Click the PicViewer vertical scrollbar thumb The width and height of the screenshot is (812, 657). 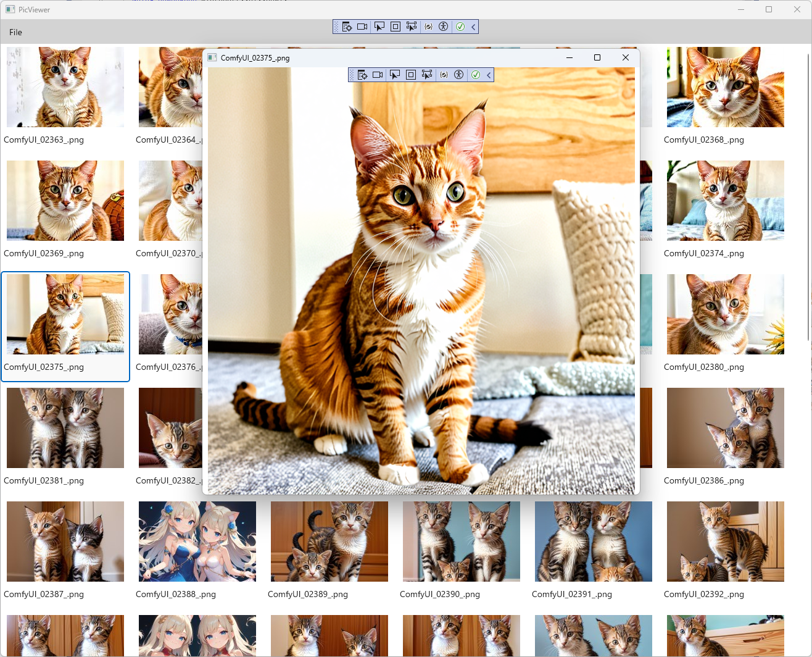[x=808, y=196]
